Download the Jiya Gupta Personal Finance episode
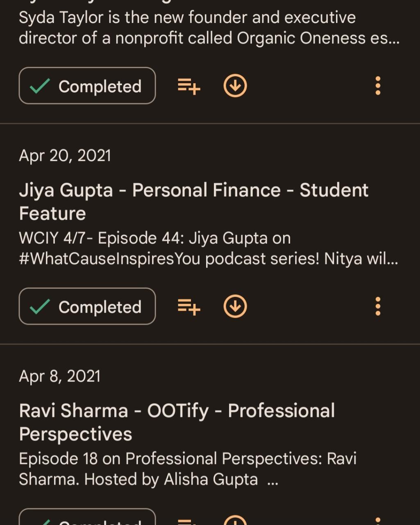 point(235,307)
